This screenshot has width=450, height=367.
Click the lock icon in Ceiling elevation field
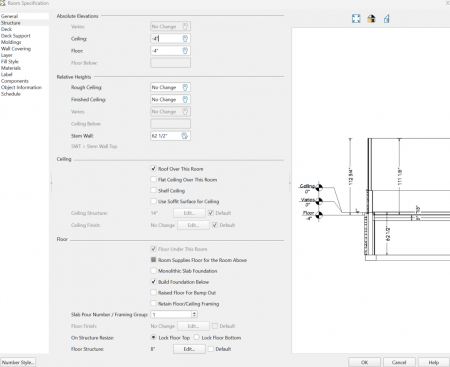[185, 39]
